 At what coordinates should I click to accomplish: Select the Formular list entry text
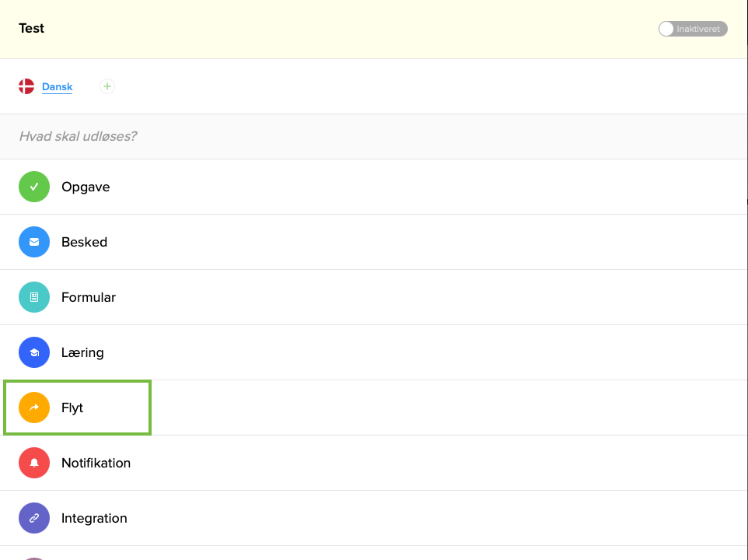pos(89,297)
